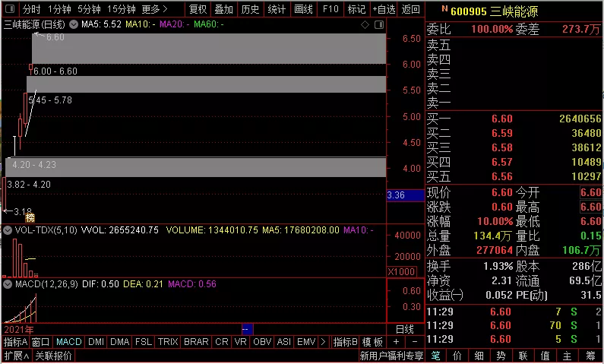The image size is (604, 364).
Task: Activate 画线 drawing tool
Action: [304, 9]
